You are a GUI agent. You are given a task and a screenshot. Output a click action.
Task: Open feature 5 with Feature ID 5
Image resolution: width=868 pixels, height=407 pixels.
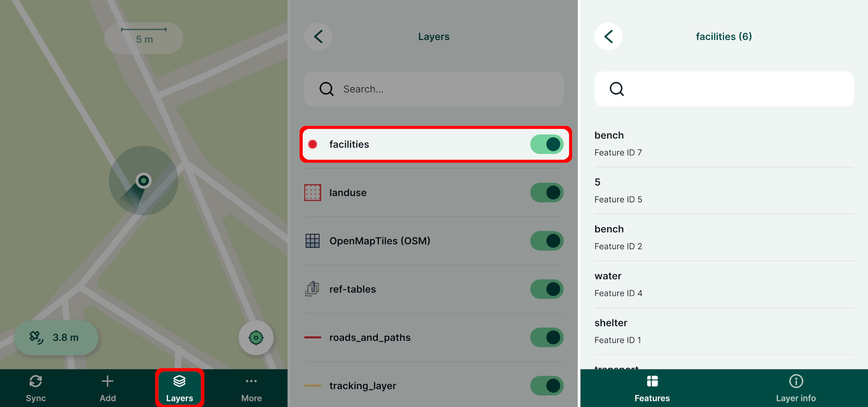(x=724, y=191)
